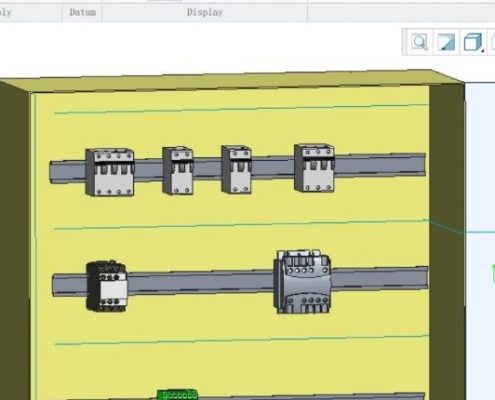Select the leftmost wide breaker on top rail

pos(110,172)
